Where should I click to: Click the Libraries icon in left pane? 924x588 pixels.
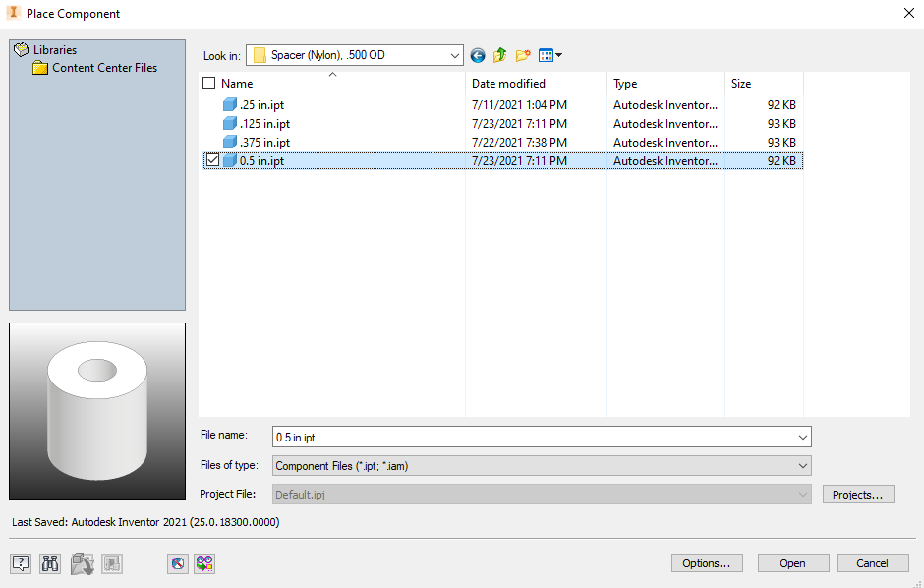coord(22,49)
